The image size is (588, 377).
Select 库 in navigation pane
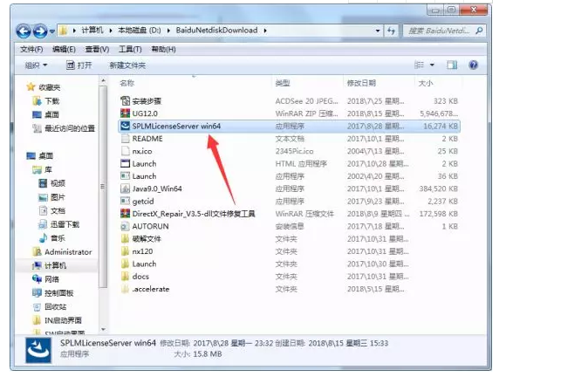coord(43,169)
